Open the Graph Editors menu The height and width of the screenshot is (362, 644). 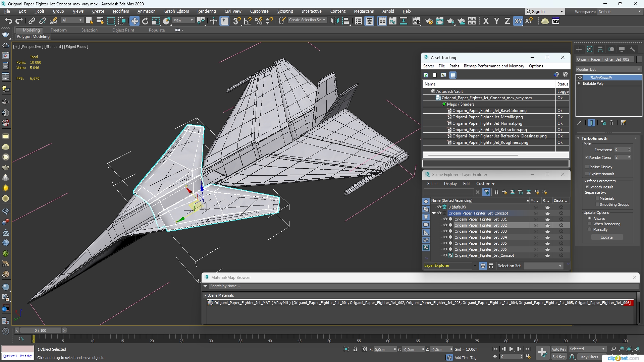(x=176, y=11)
